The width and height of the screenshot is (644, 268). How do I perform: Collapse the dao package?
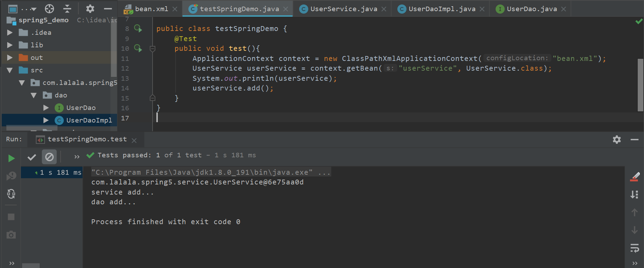coord(34,95)
